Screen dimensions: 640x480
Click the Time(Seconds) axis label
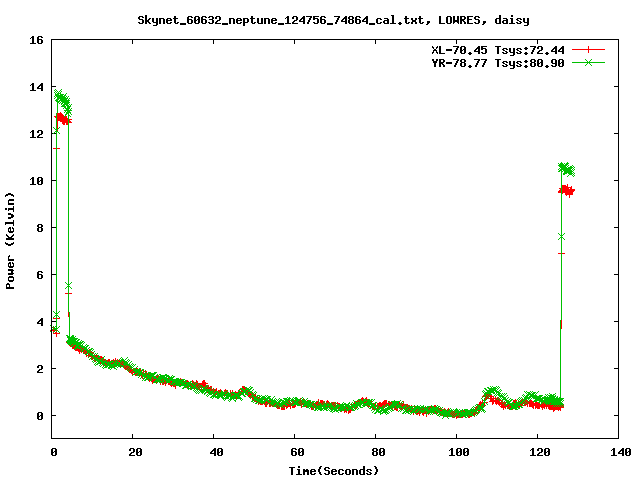[333, 471]
